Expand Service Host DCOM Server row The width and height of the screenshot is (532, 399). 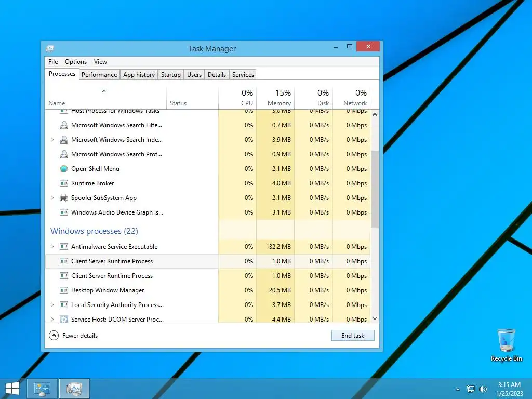pyautogui.click(x=52, y=320)
